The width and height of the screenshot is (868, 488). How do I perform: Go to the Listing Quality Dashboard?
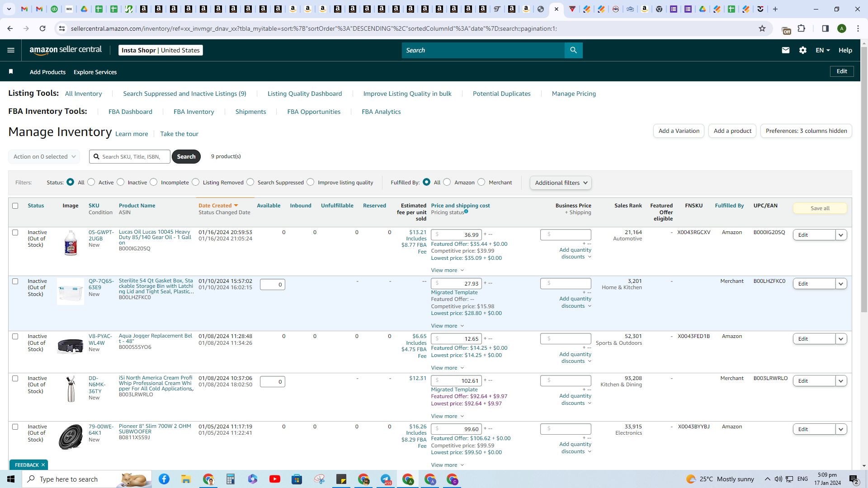point(305,94)
